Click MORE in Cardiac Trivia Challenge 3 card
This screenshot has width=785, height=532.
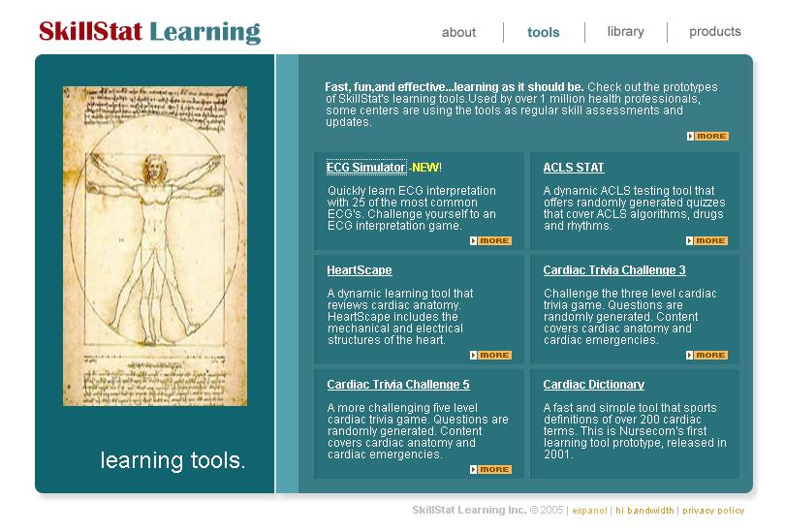(x=706, y=355)
